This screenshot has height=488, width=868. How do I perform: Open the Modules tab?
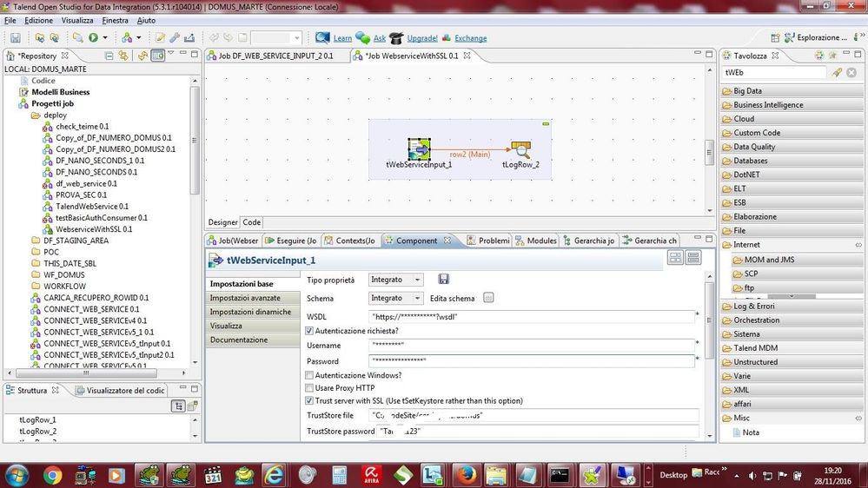pyautogui.click(x=536, y=241)
